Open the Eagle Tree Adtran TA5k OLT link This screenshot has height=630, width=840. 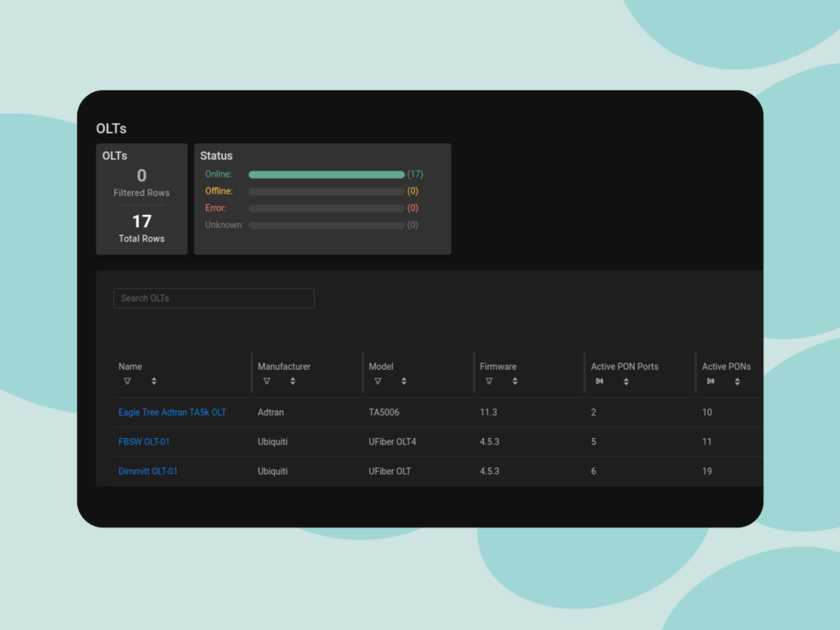click(x=172, y=413)
